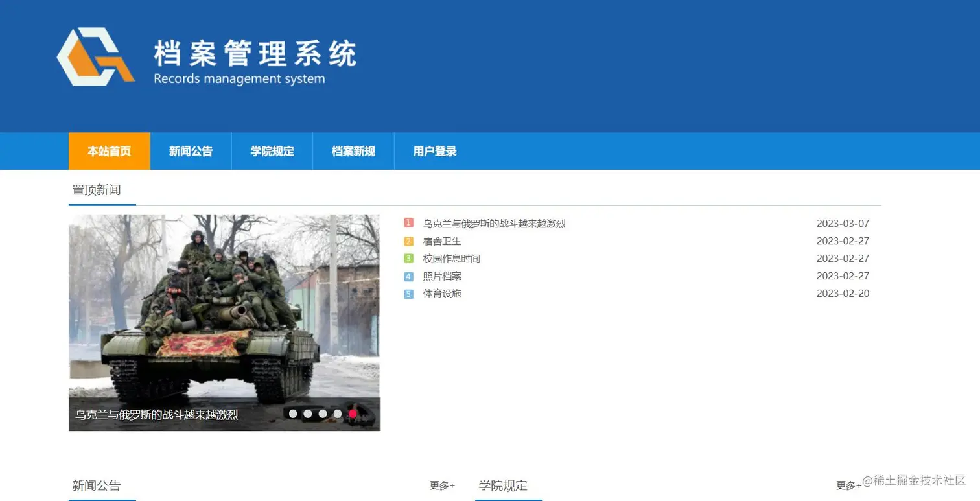This screenshot has height=501, width=980.
Task: Select the red active carousel dot
Action: 353,414
